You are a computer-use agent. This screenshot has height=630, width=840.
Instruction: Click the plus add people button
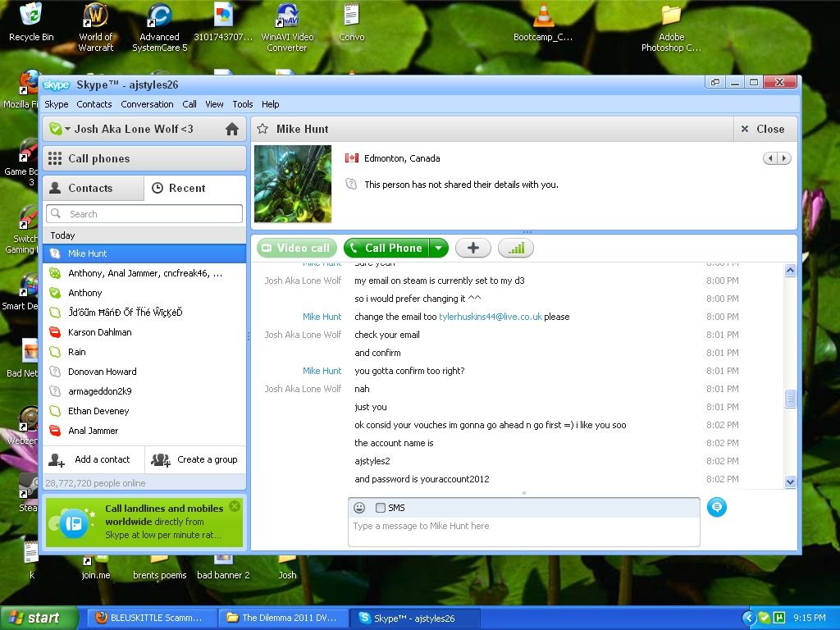point(473,248)
